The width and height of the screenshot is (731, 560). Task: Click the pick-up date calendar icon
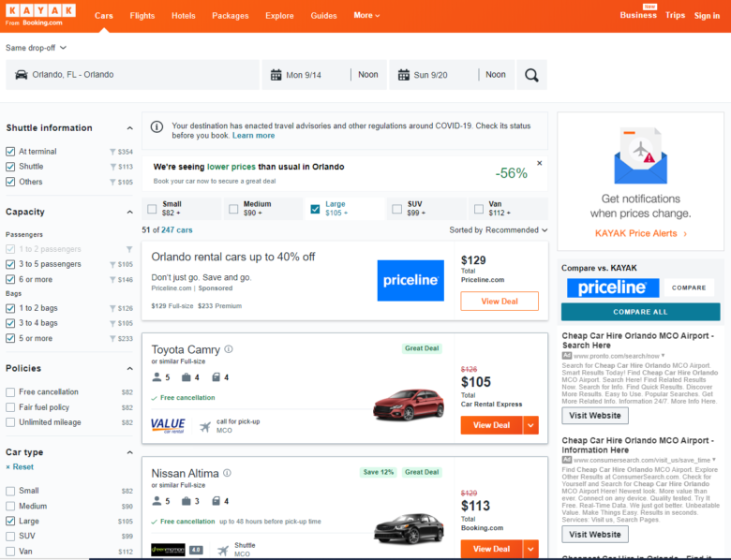pos(276,75)
